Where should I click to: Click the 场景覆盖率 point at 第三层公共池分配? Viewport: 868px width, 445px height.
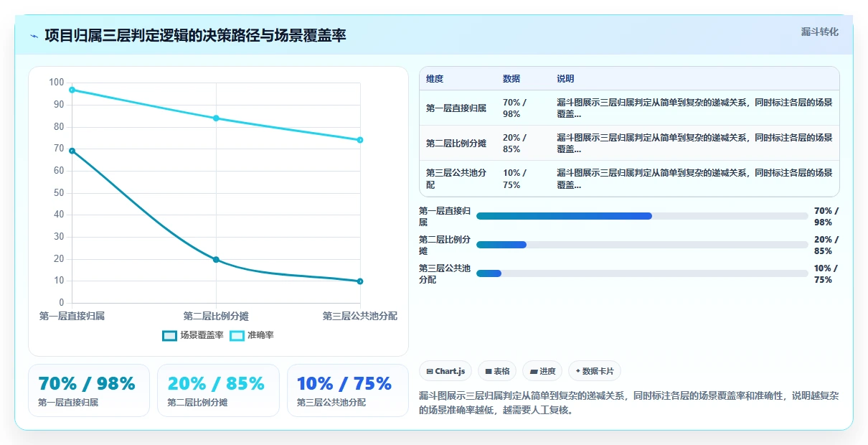(x=360, y=281)
